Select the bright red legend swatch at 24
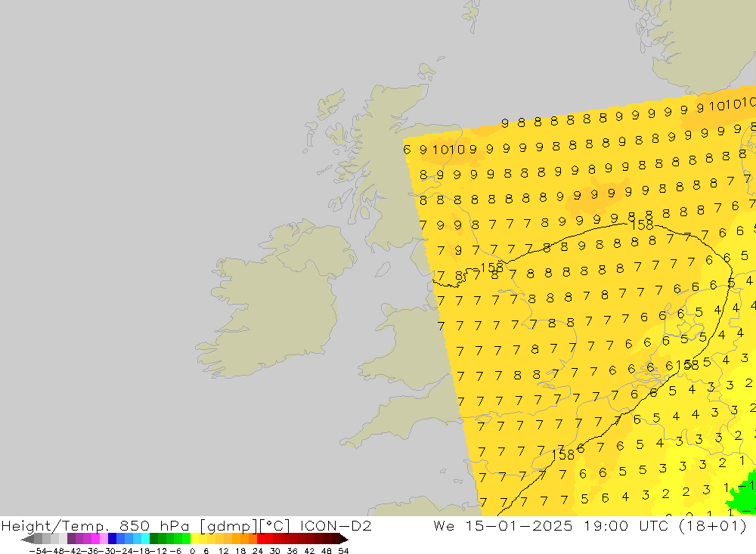This screenshot has height=554, width=756. coord(261,539)
